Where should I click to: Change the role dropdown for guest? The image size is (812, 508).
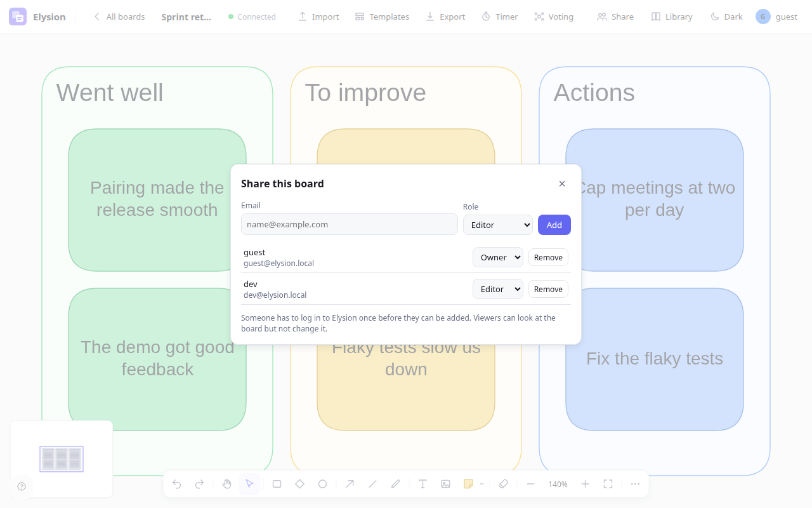(498, 257)
